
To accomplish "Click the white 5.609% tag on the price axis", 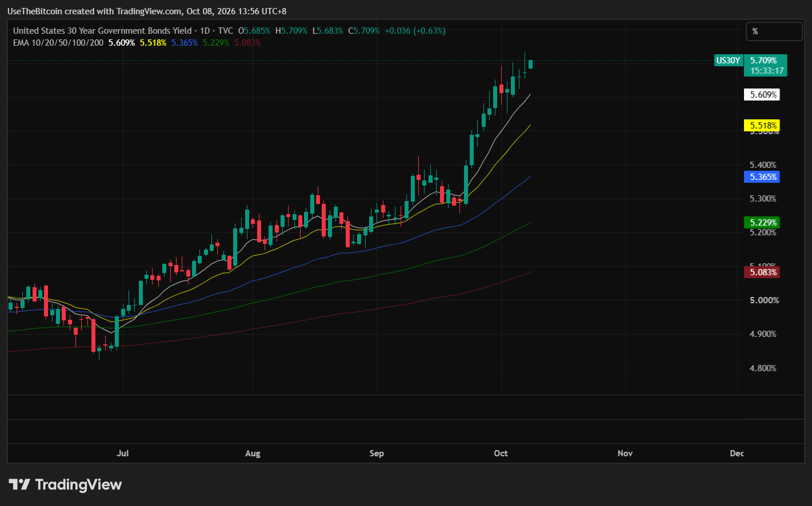I will click(762, 95).
